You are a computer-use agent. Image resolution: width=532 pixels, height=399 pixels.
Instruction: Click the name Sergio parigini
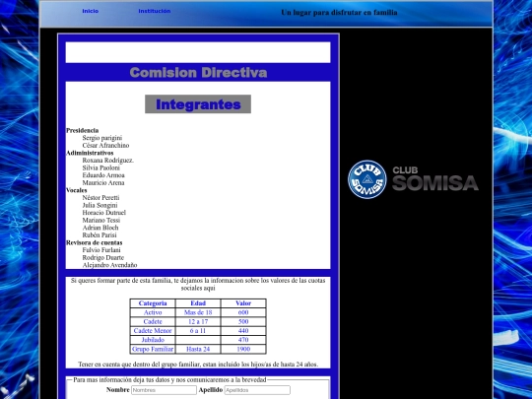tap(102, 138)
